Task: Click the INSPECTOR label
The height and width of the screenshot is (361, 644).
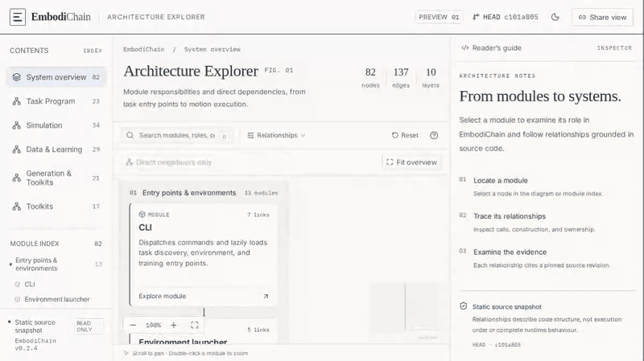Action: click(x=614, y=48)
